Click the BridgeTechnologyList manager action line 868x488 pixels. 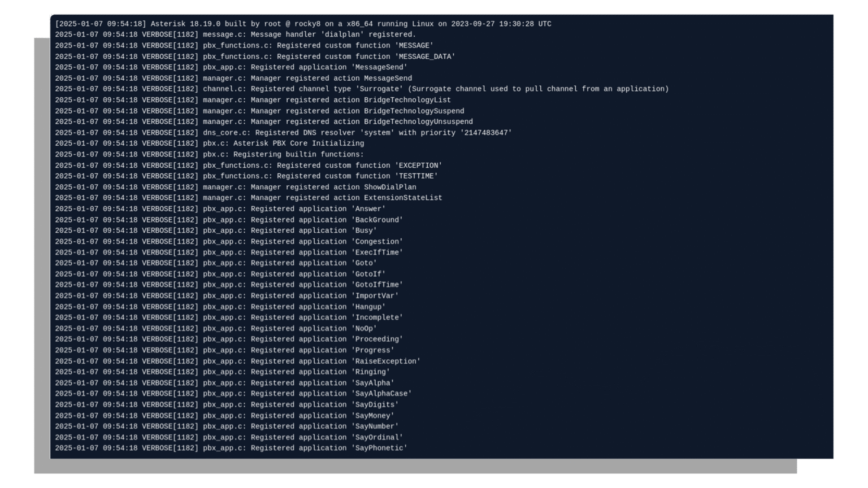(x=253, y=100)
